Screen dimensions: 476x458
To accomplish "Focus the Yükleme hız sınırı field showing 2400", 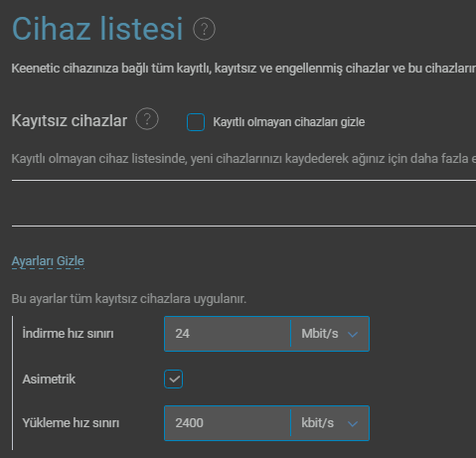I will (x=228, y=423).
